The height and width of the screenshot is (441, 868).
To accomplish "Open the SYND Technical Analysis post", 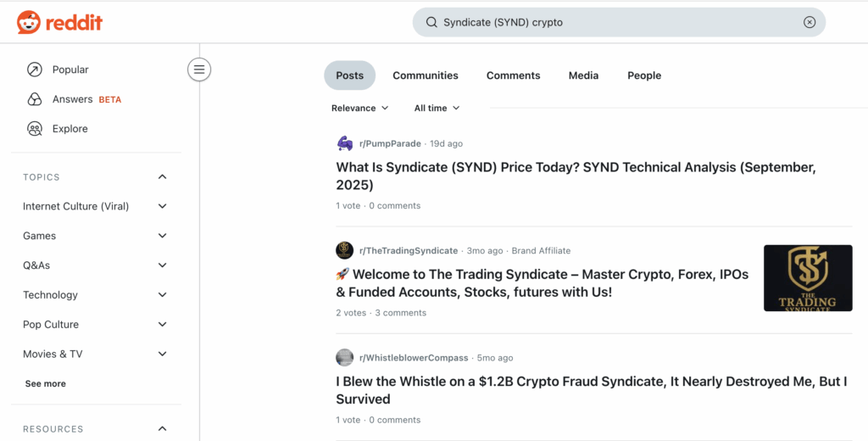I will [x=576, y=176].
